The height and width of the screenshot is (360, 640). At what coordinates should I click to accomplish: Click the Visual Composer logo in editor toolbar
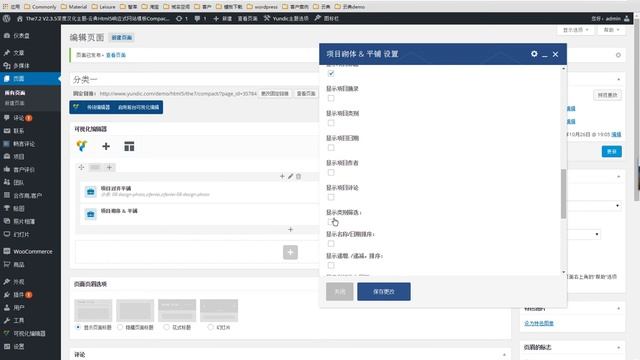pos(82,146)
